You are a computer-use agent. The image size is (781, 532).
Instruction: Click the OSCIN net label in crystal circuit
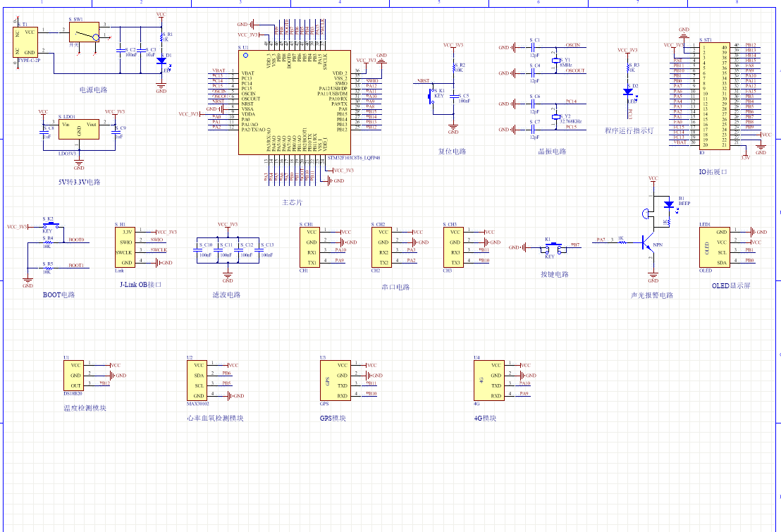(573, 45)
